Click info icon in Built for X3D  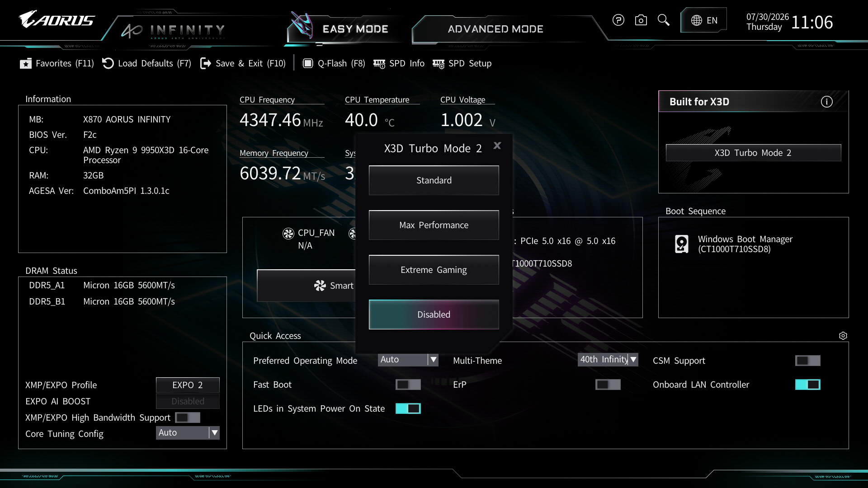[826, 102]
